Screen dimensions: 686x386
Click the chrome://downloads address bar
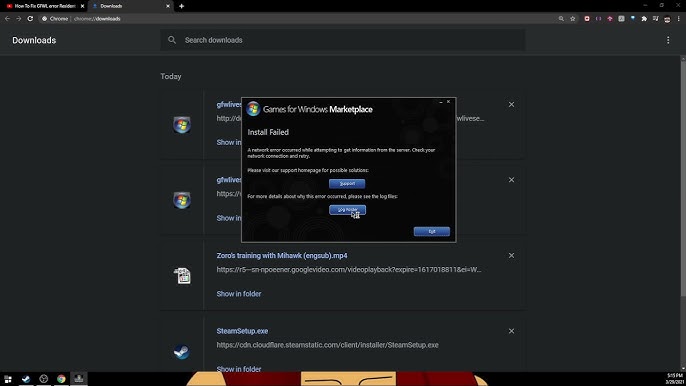(x=298, y=19)
